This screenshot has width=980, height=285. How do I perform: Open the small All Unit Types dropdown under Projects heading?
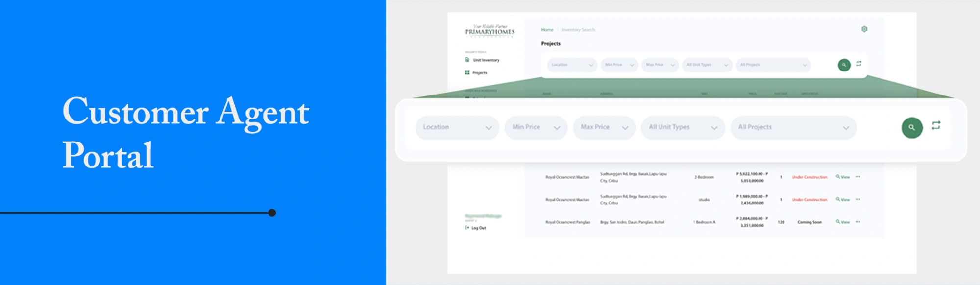click(x=707, y=65)
